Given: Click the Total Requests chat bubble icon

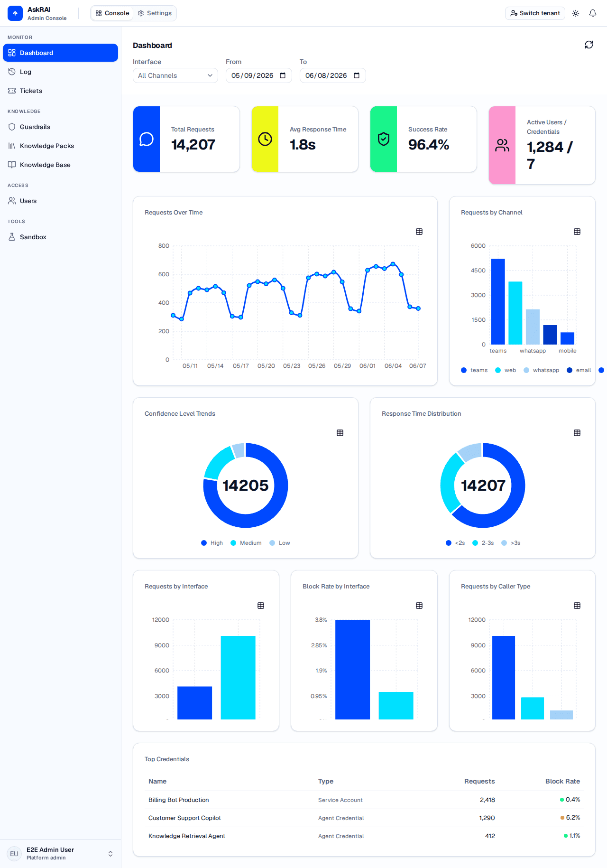Looking at the screenshot, I should tap(147, 139).
